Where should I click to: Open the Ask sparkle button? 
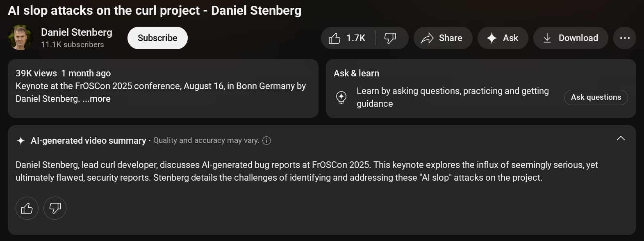[x=503, y=38]
